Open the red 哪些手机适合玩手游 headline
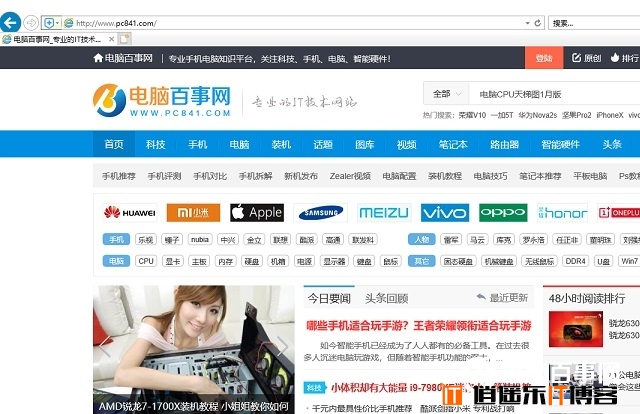640x414 pixels. 419,325
